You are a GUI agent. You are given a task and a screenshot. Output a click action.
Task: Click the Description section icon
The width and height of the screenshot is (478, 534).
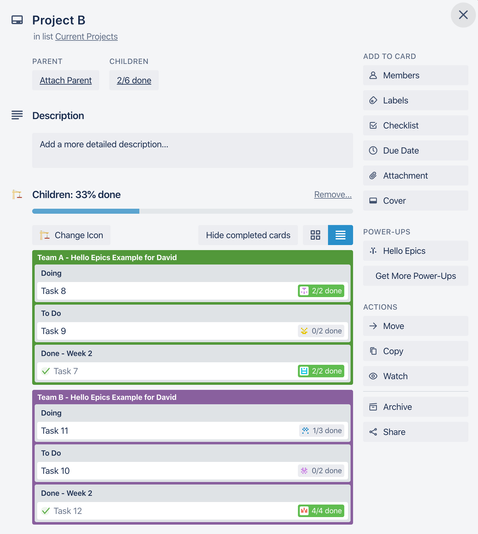(x=17, y=115)
